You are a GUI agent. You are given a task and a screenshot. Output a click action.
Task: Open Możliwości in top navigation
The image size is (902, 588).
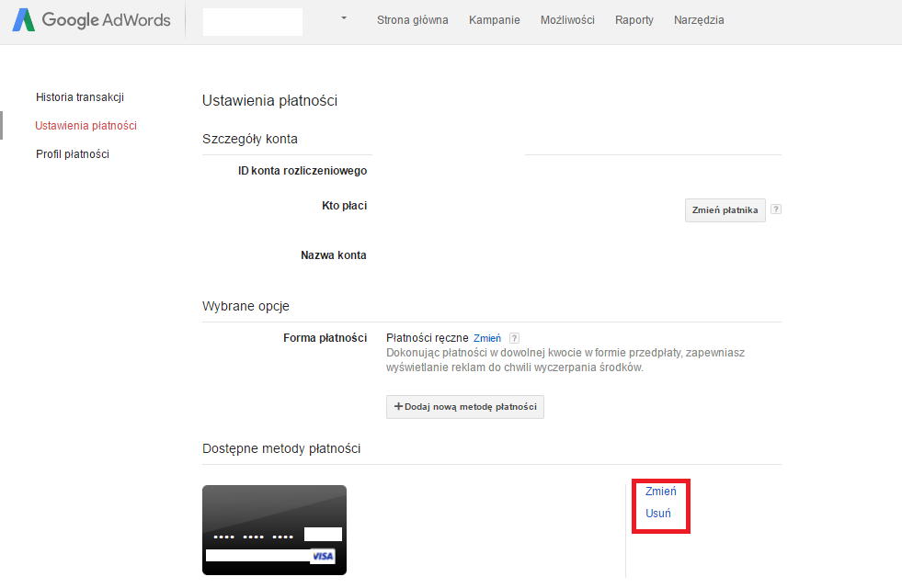[567, 20]
